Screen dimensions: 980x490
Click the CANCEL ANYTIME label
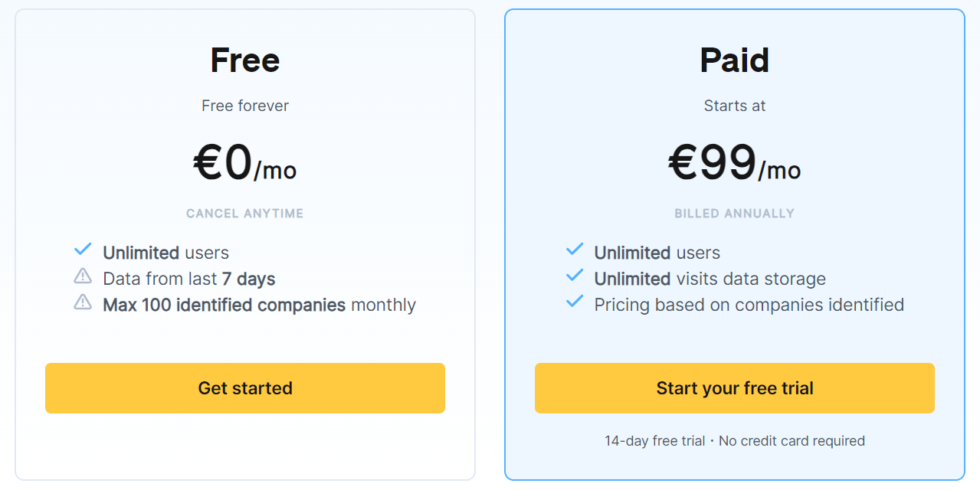(244, 213)
